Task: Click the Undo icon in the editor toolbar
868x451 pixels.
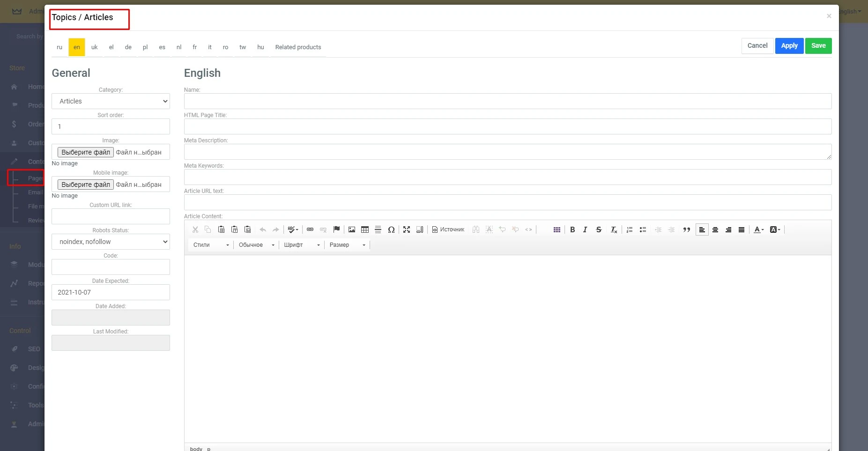Action: click(263, 229)
